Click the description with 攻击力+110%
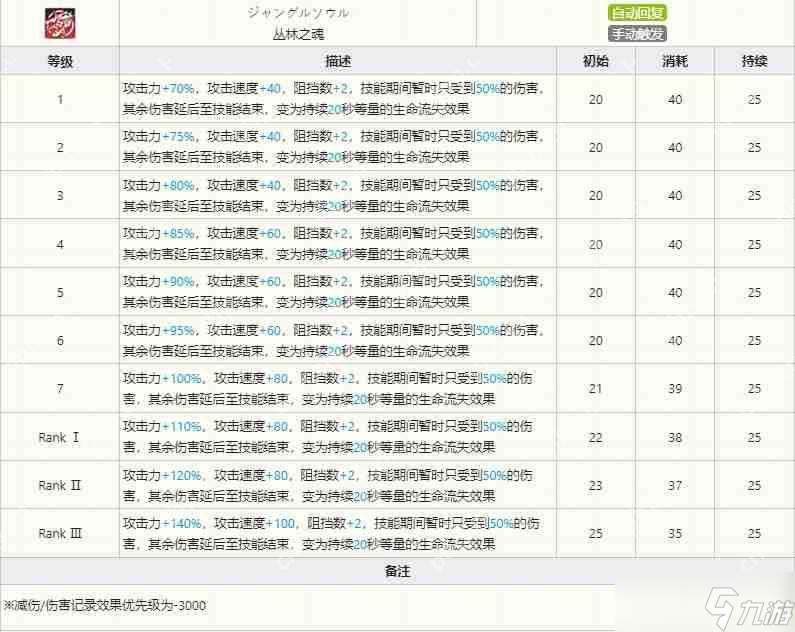 (328, 437)
